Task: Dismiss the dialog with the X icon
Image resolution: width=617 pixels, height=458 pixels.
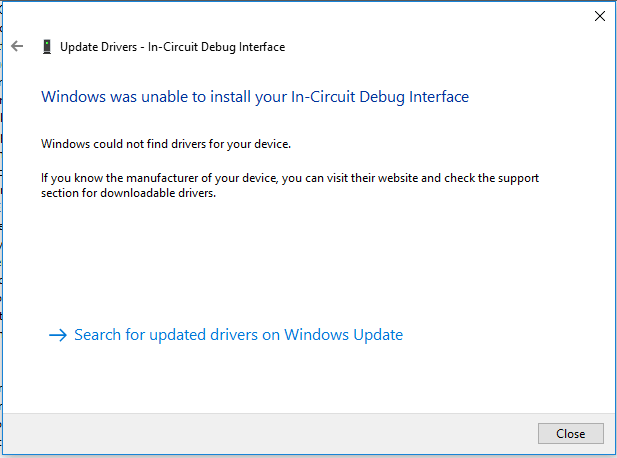Action: [x=600, y=16]
